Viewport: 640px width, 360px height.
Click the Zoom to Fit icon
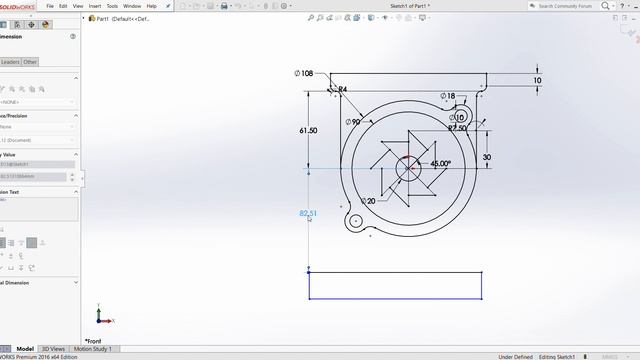(311, 18)
